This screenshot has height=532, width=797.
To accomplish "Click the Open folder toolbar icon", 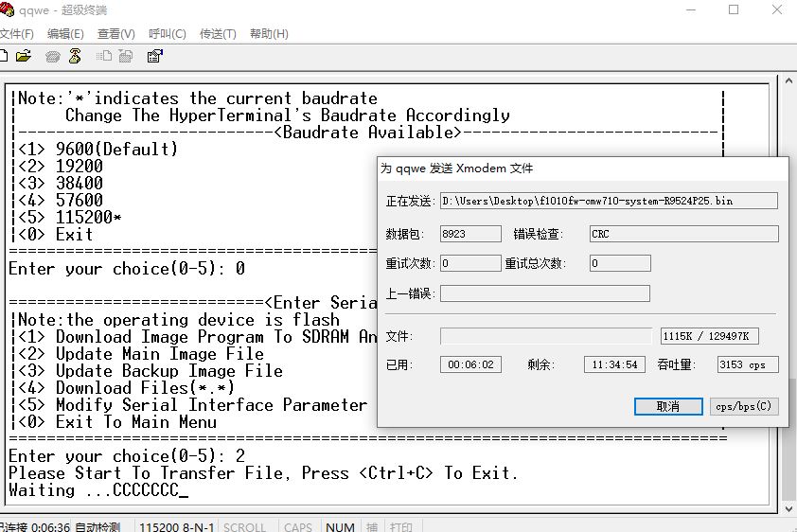I will [24, 56].
